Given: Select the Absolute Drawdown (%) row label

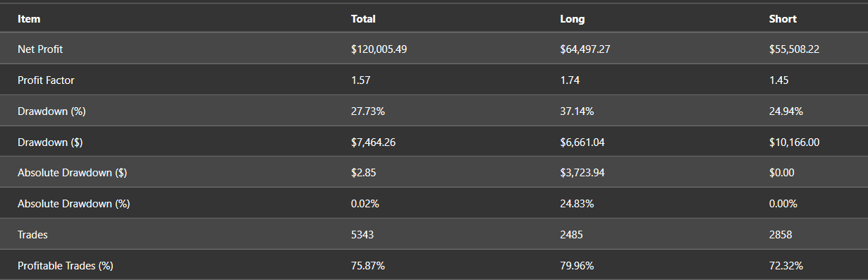Looking at the screenshot, I should pyautogui.click(x=73, y=204).
